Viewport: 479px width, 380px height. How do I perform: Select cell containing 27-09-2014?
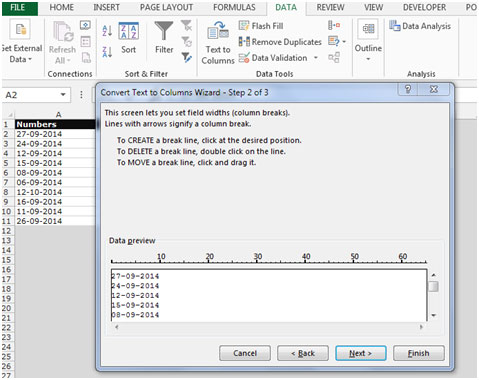pyautogui.click(x=55, y=134)
